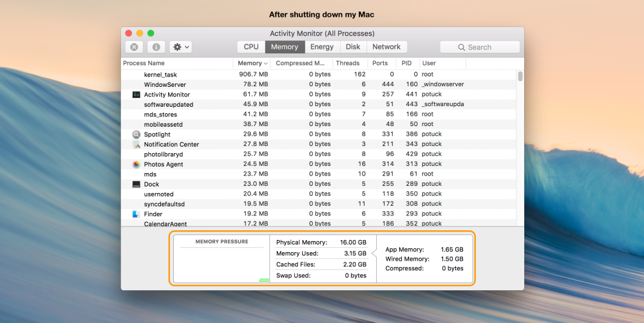The height and width of the screenshot is (323, 644).
Task: Click the Activity Monitor app icon in list
Action: (137, 95)
